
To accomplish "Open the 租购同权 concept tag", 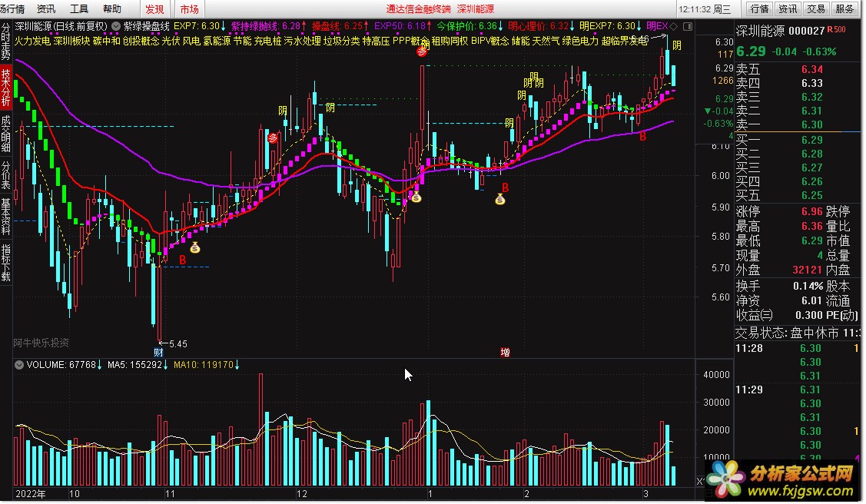I will click(x=450, y=41).
